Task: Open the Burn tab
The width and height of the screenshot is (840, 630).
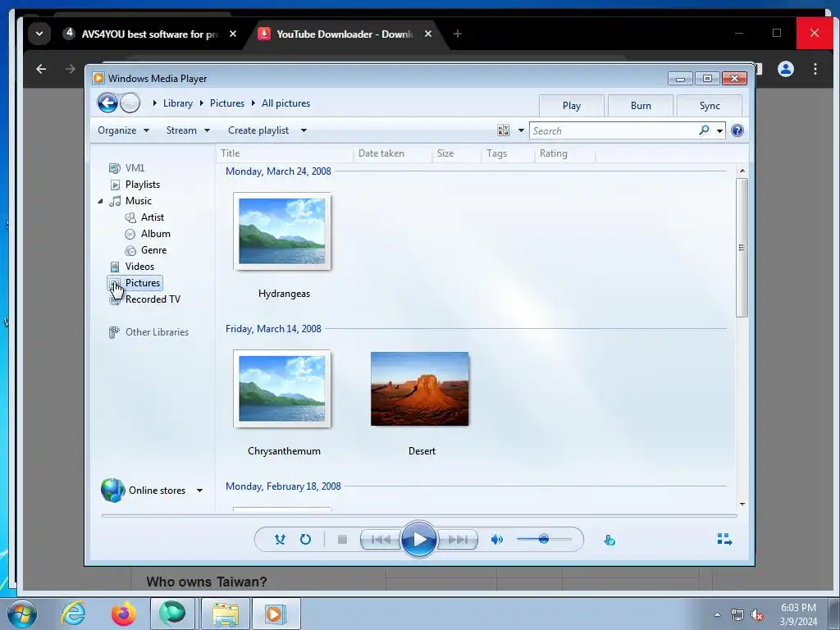Action: coord(640,106)
